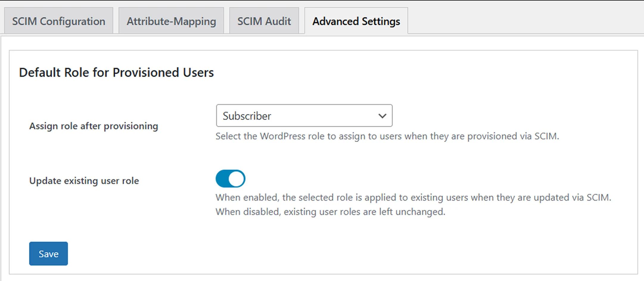Switch to the SCIM Configuration tab
644x281 pixels.
(59, 21)
